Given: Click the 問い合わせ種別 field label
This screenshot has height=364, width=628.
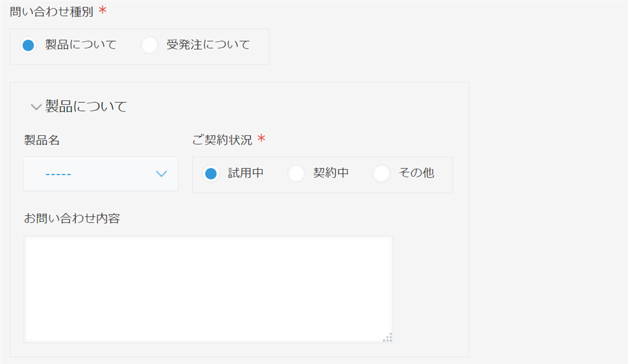Looking at the screenshot, I should click(x=52, y=12).
